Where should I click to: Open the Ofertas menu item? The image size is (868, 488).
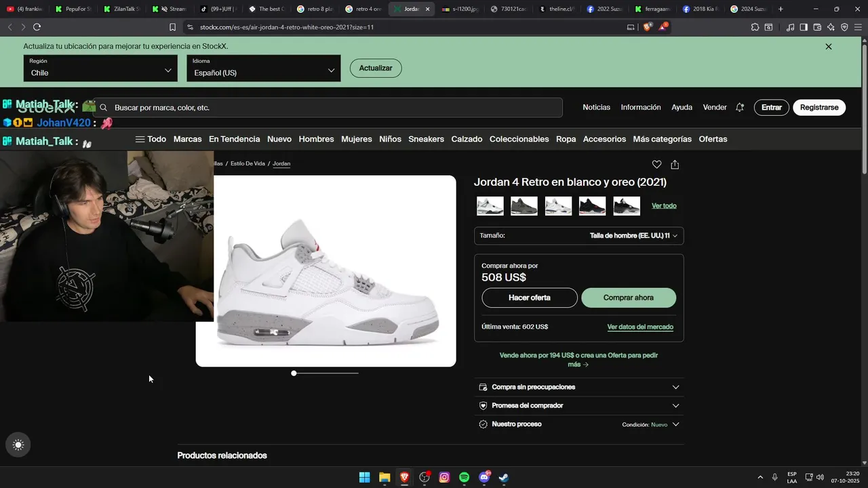pyautogui.click(x=713, y=139)
